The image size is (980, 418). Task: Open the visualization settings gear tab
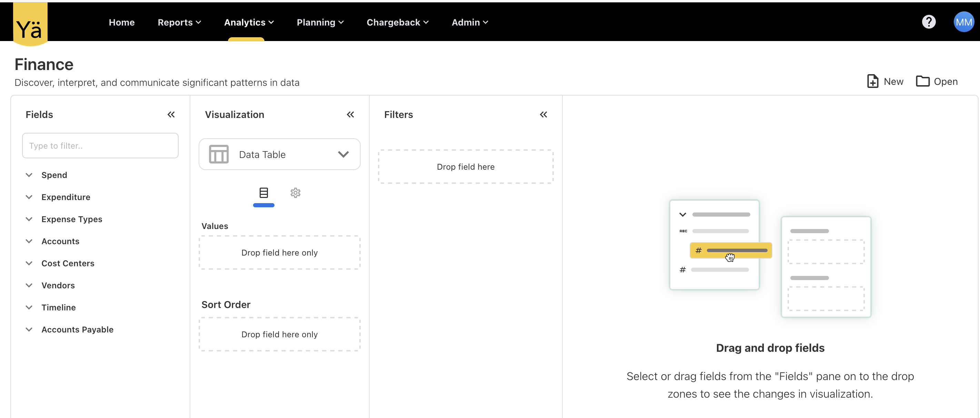coord(295,193)
